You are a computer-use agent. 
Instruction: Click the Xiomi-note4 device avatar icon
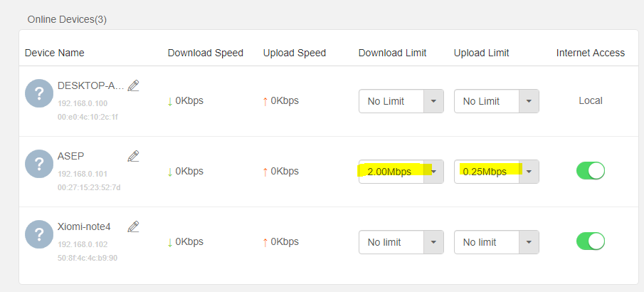[39, 234]
